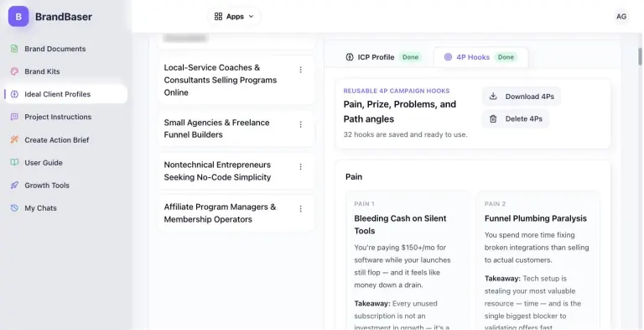Open the AG user avatar
The height and width of the screenshot is (330, 644).
point(621,17)
